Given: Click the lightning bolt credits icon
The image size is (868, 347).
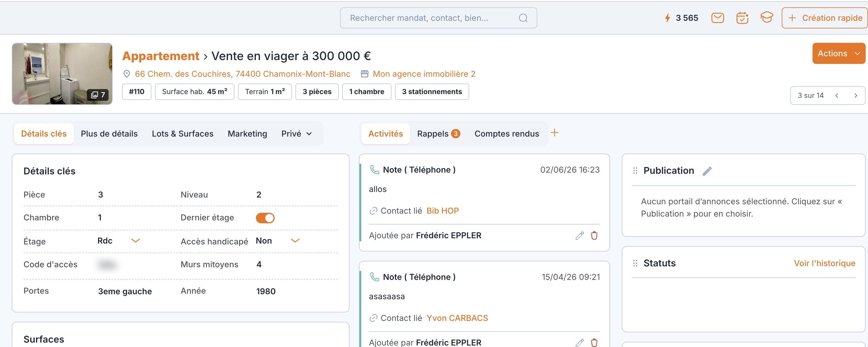Looking at the screenshot, I should coord(667,18).
